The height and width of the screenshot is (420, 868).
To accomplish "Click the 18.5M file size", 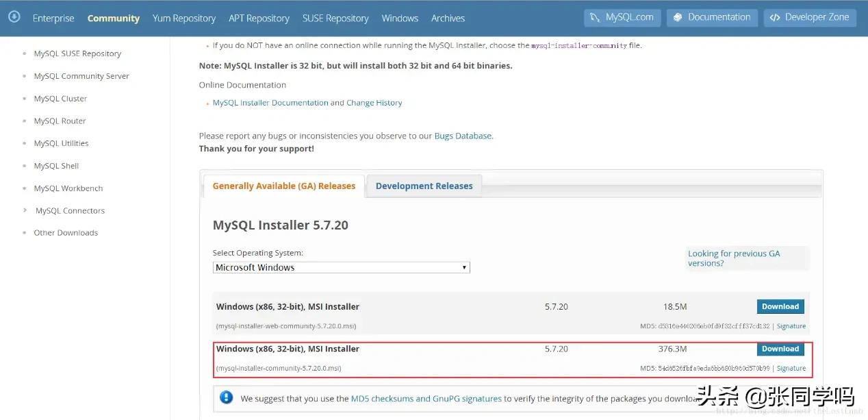I will pyautogui.click(x=675, y=307).
